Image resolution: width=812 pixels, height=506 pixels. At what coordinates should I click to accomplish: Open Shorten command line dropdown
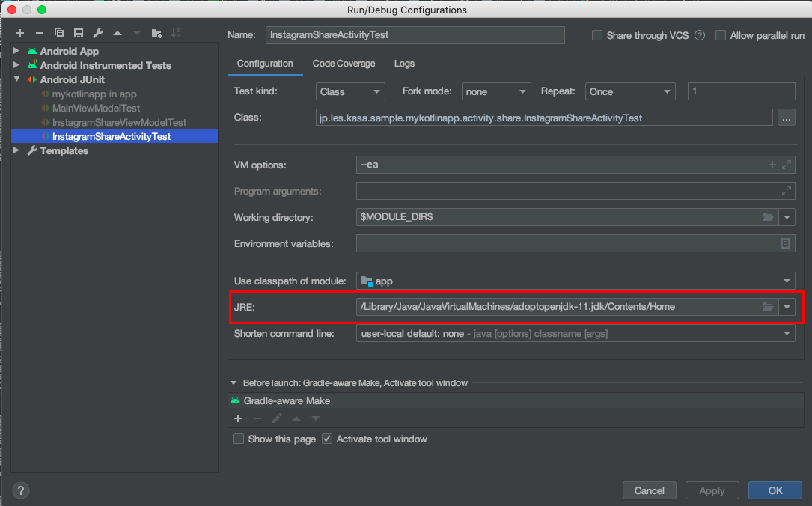click(576, 334)
